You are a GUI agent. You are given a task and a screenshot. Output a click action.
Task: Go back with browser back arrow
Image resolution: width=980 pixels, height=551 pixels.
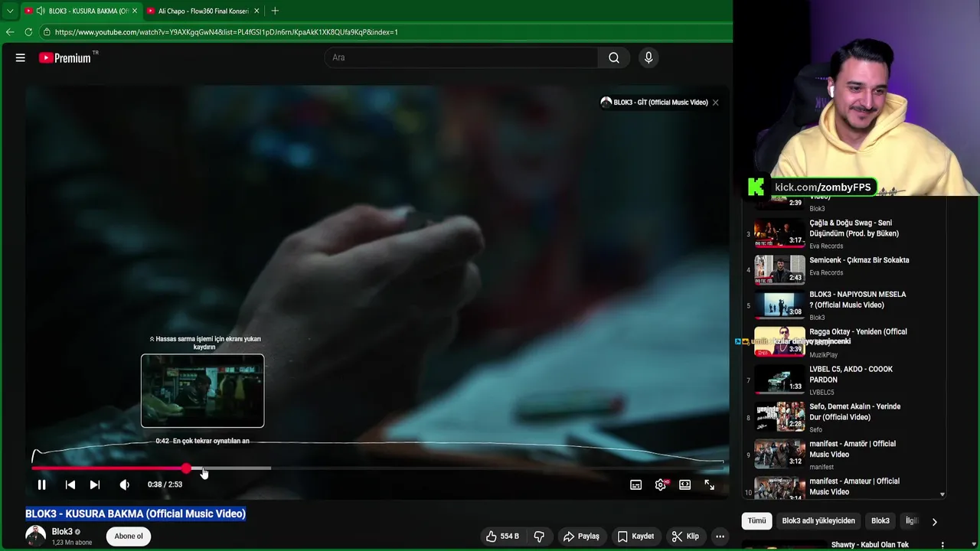10,32
